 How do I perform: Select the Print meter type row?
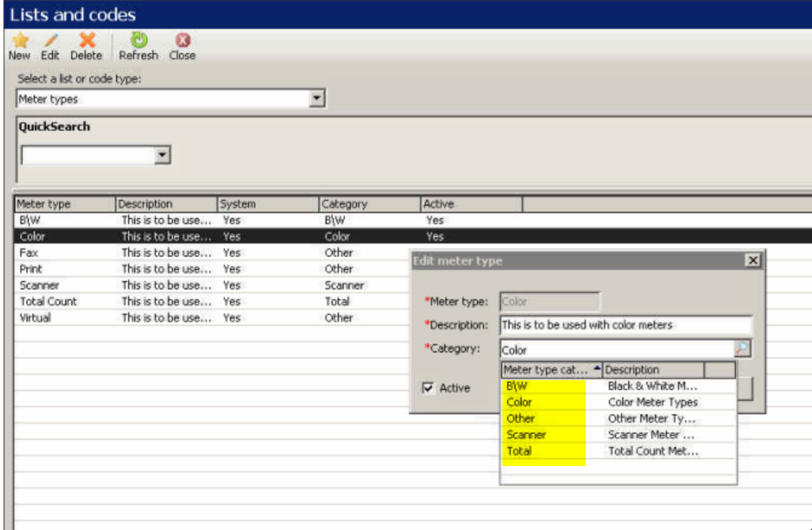(212, 269)
